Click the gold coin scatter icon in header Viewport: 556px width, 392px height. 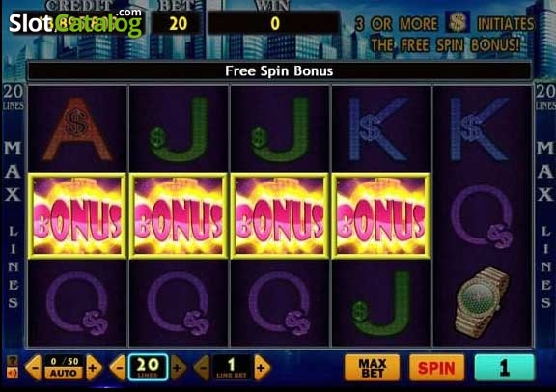pos(458,22)
